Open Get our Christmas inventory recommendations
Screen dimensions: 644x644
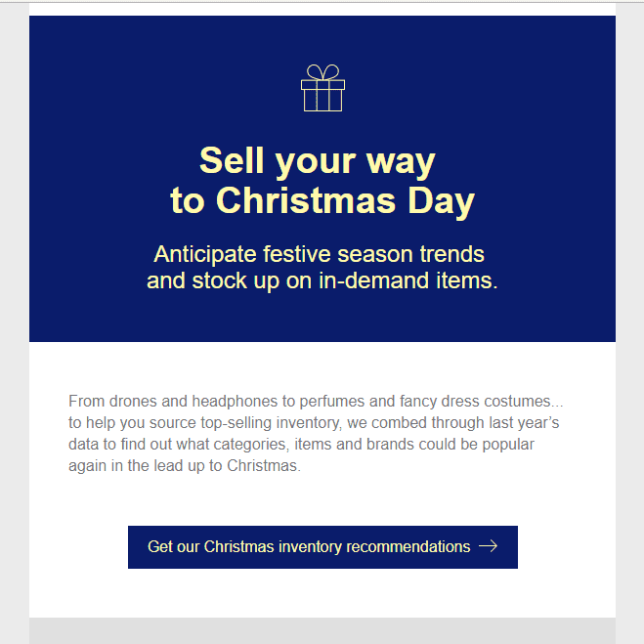(x=322, y=547)
